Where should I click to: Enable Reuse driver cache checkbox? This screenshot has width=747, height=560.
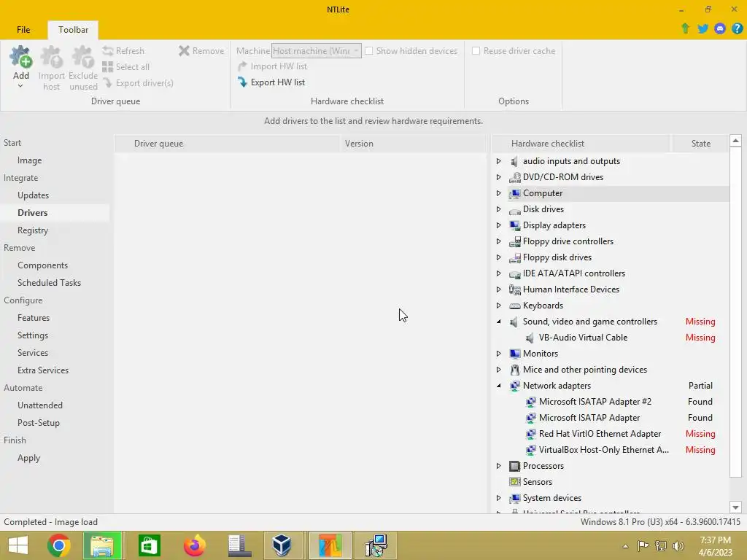click(x=476, y=51)
